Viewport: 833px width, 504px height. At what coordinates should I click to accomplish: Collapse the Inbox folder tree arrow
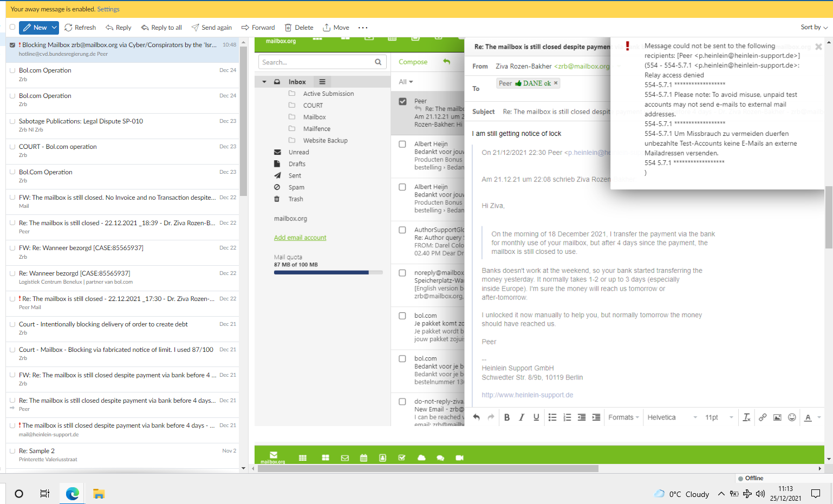pyautogui.click(x=264, y=82)
